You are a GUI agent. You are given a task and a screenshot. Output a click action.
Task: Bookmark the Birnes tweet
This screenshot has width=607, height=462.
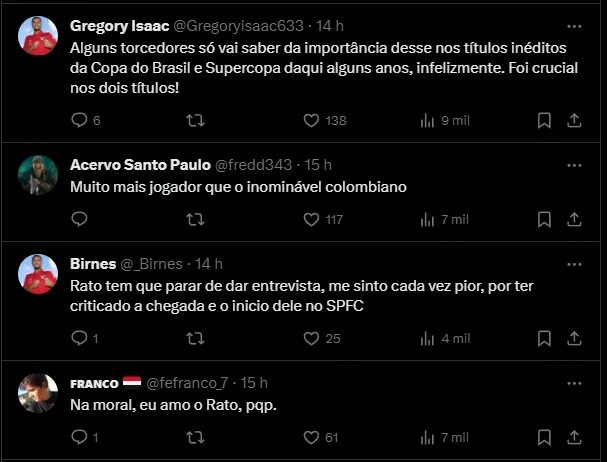coord(544,338)
